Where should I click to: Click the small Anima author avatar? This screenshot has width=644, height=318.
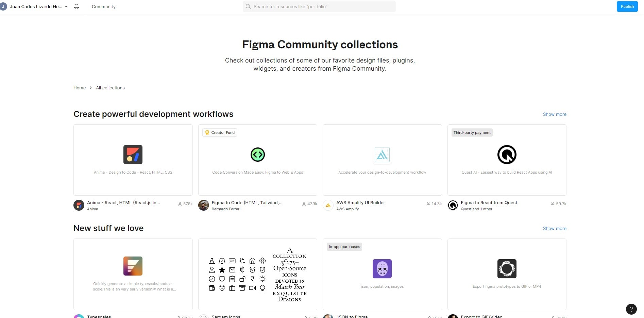pos(79,205)
